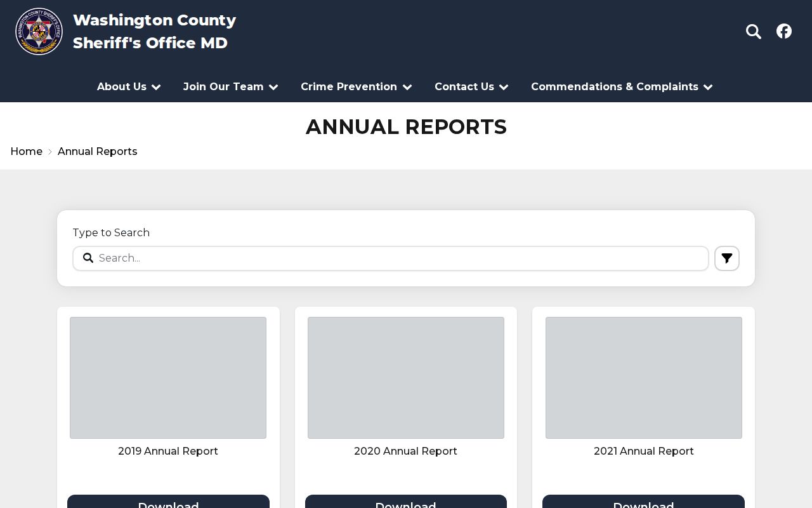Viewport: 812px width, 508px height.
Task: Open the 2021 Annual Report thumbnail
Action: pyautogui.click(x=644, y=378)
